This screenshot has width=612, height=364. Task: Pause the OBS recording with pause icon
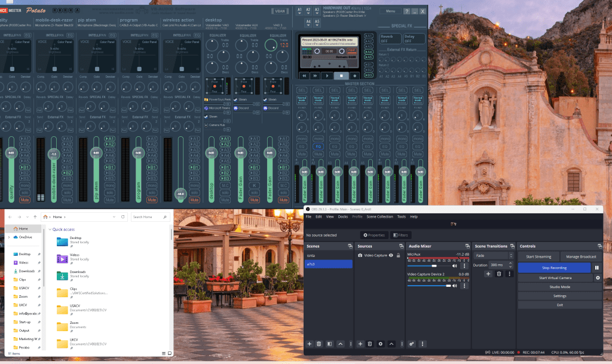[597, 268]
